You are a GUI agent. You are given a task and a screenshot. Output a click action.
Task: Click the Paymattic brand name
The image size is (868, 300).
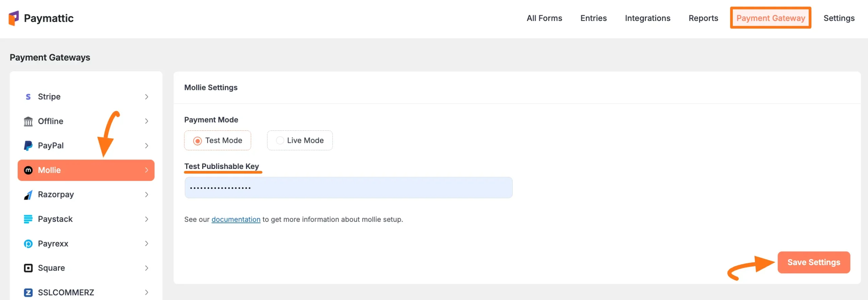[x=49, y=18]
